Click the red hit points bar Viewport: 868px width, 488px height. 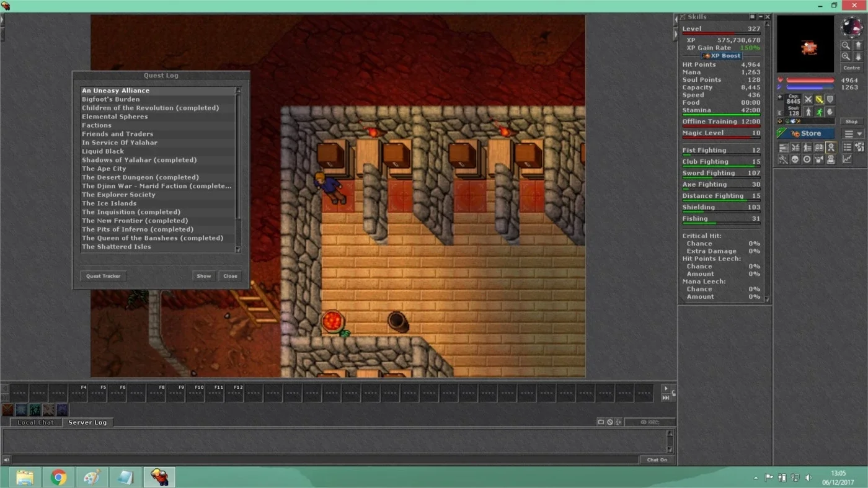(x=810, y=80)
